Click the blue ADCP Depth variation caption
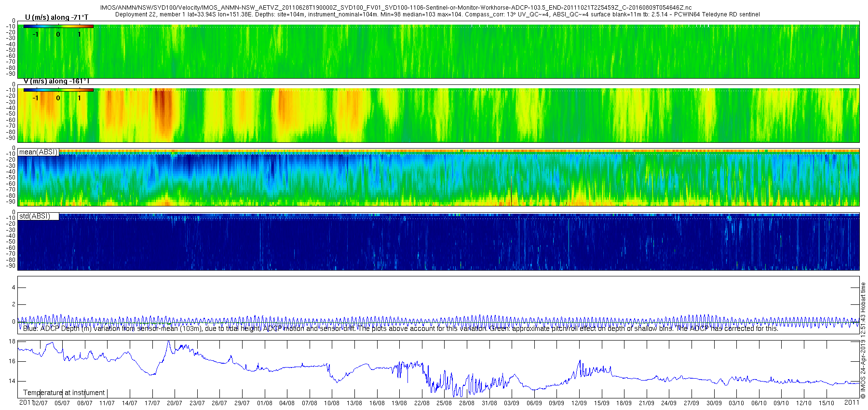The width and height of the screenshot is (868, 410). 400,328
